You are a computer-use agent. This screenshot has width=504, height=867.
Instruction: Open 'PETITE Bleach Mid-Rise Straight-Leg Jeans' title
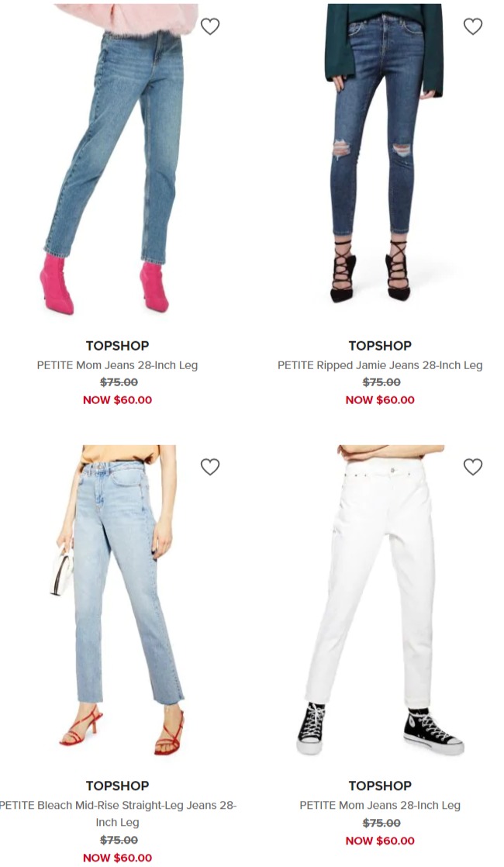click(x=117, y=813)
